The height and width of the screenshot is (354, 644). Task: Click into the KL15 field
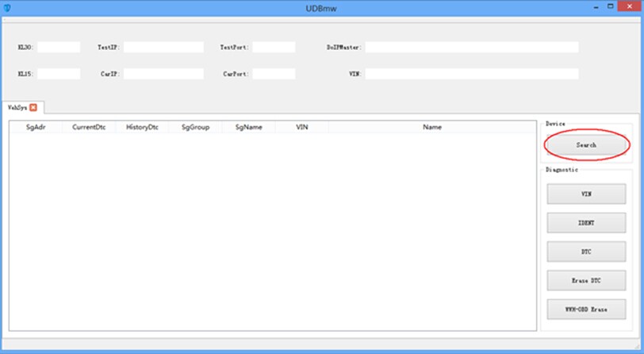[59, 74]
